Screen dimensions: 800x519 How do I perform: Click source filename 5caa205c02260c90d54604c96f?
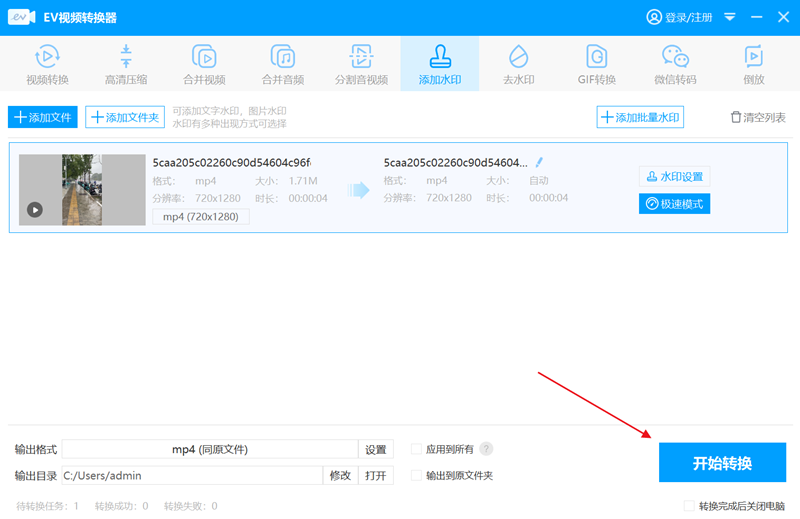coord(232,163)
